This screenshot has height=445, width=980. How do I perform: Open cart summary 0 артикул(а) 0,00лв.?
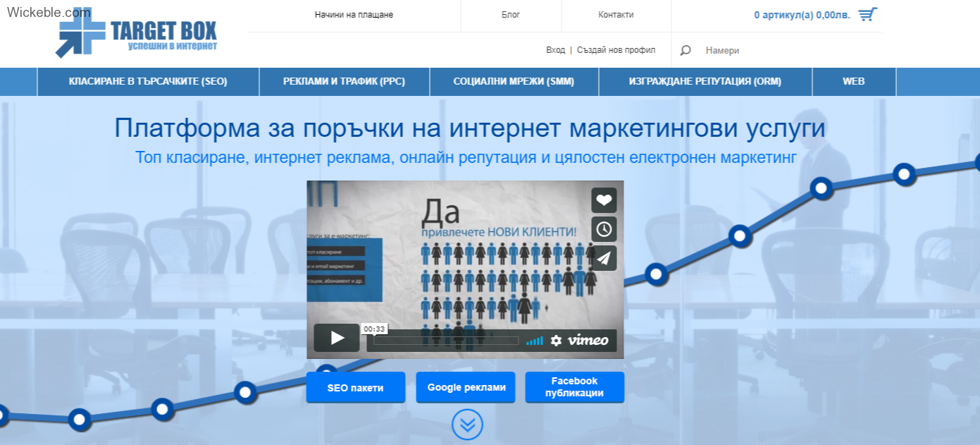tap(802, 15)
